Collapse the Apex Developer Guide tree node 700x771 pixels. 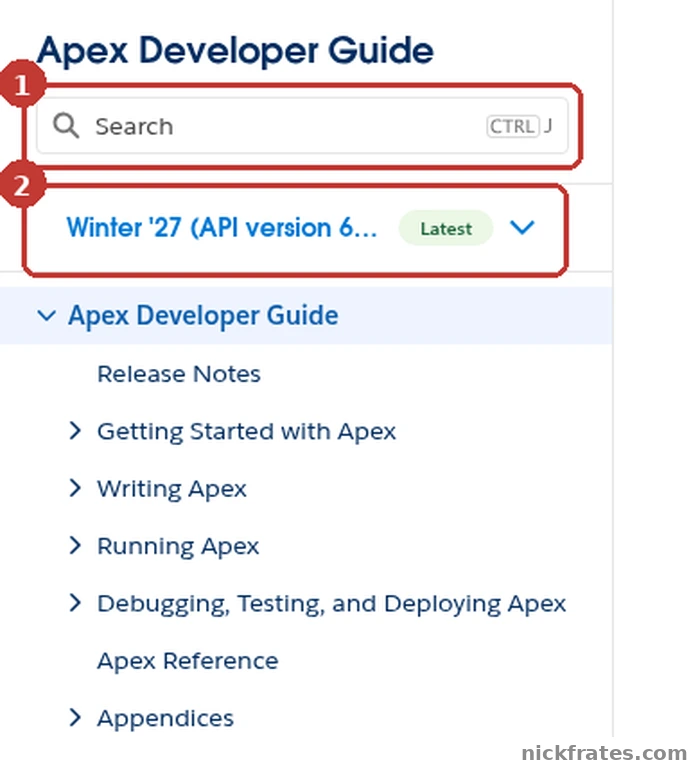(x=46, y=315)
